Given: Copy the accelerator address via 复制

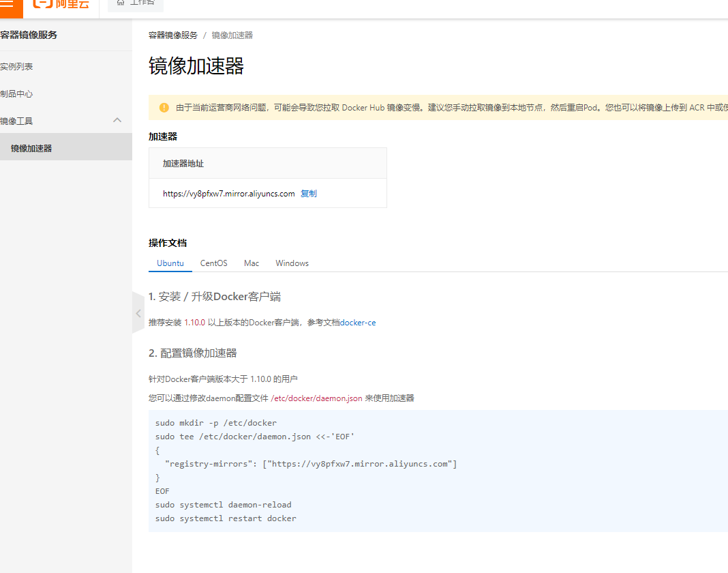Looking at the screenshot, I should [x=308, y=193].
